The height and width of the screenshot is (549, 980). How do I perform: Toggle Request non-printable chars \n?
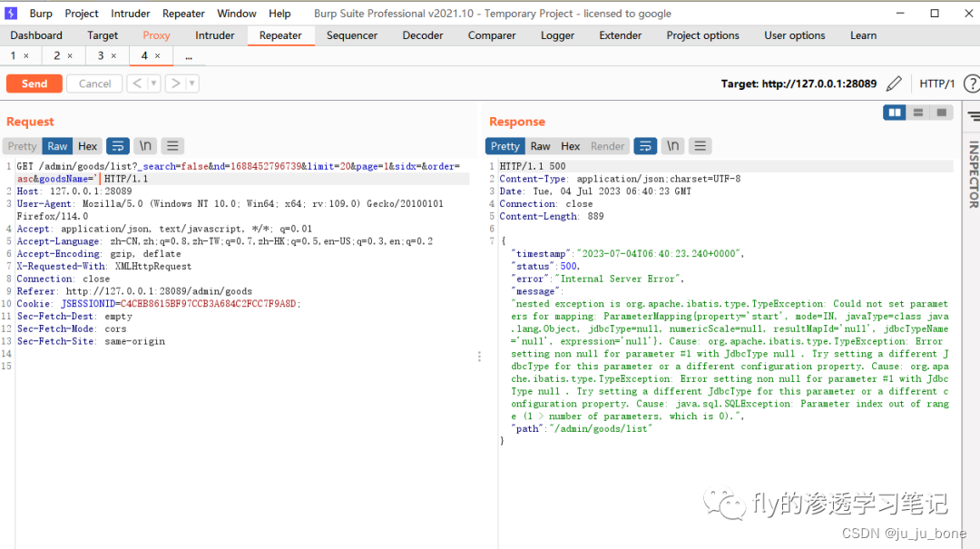145,146
